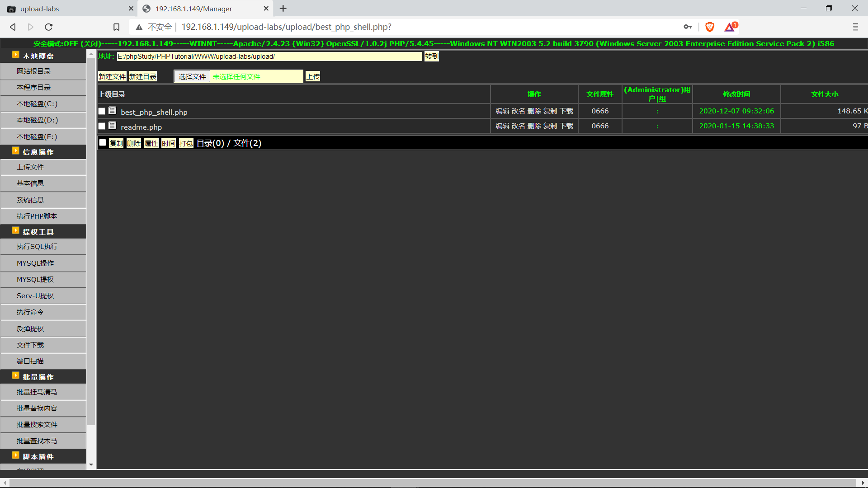Image resolution: width=868 pixels, height=488 pixels.
Task: Click the browser forward arrow
Action: (31, 27)
